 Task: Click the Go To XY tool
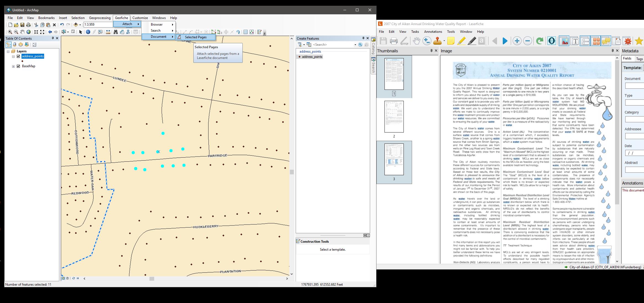tap(128, 32)
